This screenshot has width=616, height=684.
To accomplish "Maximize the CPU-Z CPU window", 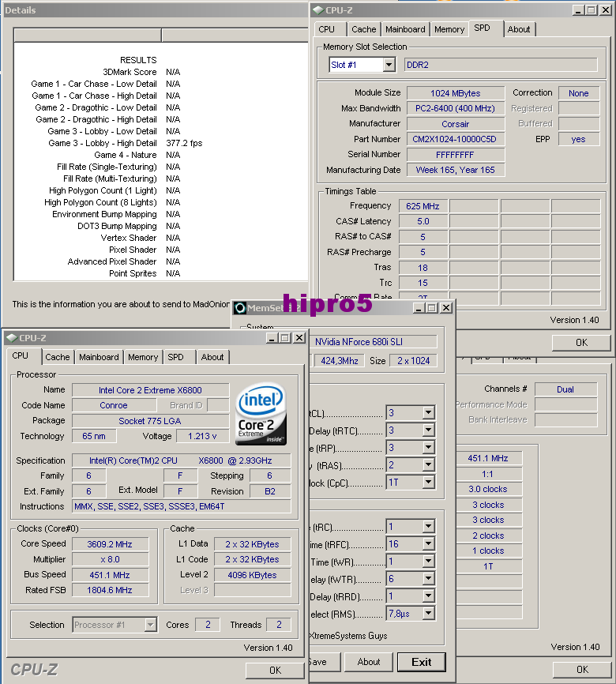I will 285,338.
